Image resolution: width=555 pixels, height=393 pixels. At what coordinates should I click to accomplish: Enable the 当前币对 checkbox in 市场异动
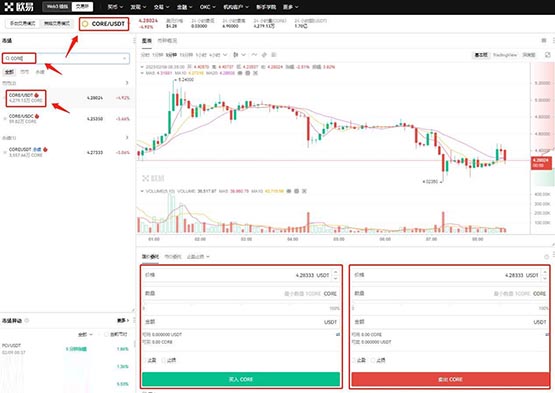tap(106, 334)
